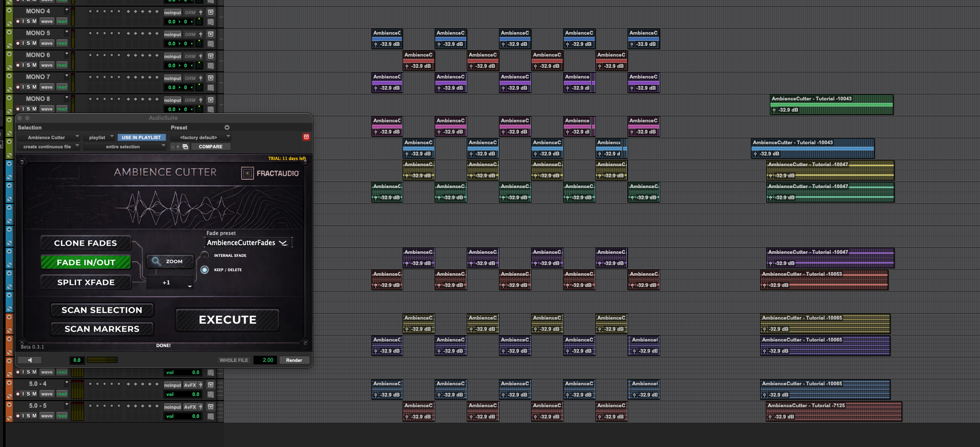The width and height of the screenshot is (980, 447).
Task: Open the MONO 4 track name dropdown arrow
Action: pos(66,10)
